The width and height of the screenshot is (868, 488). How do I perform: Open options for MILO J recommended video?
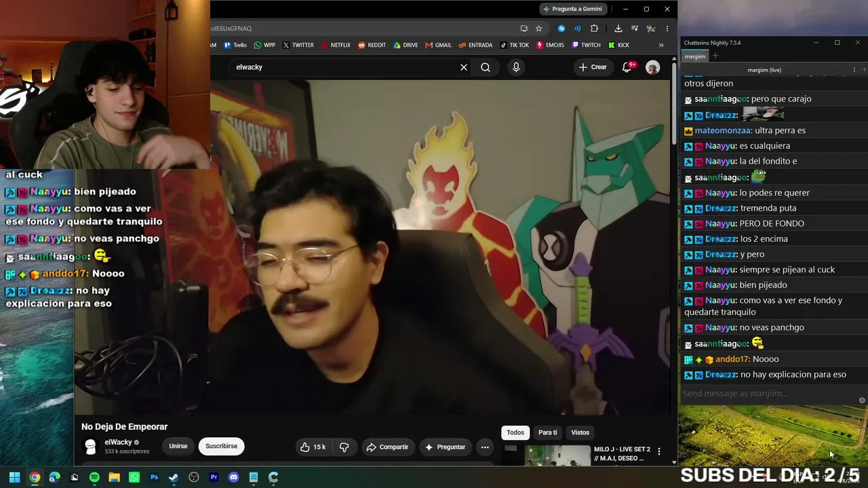658,451
